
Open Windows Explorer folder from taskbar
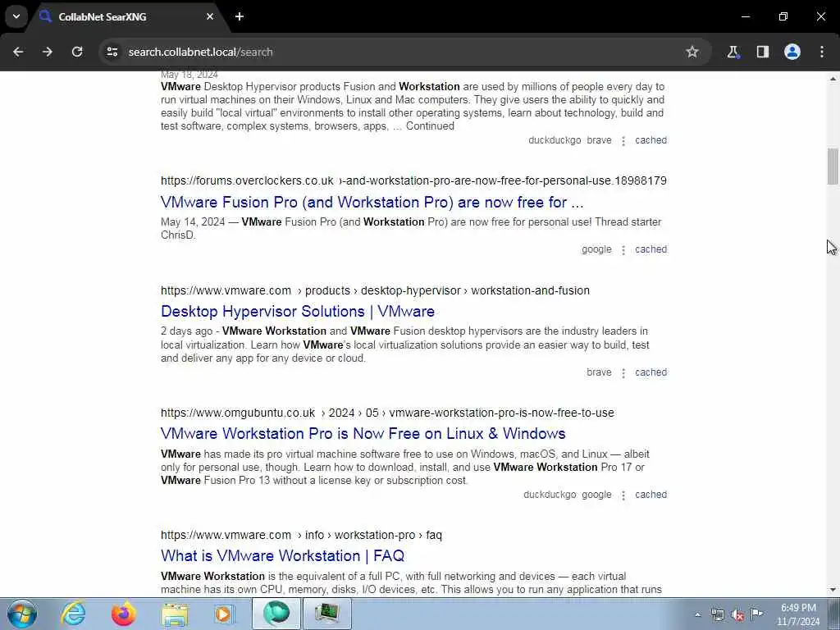tap(175, 614)
